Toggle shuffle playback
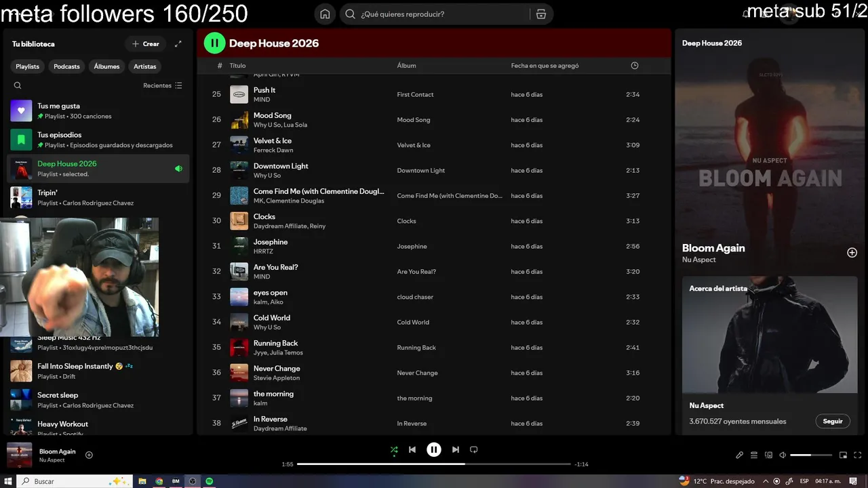The image size is (868, 488). [x=394, y=449]
